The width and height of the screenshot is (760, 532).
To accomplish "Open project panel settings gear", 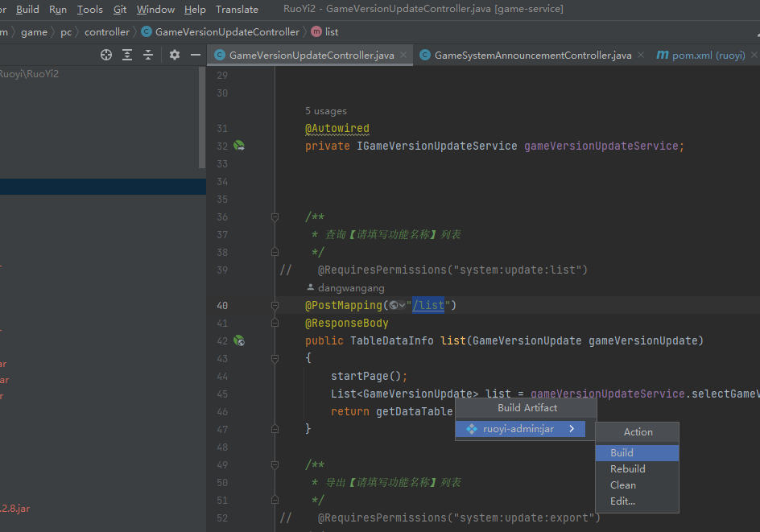I will [x=175, y=55].
